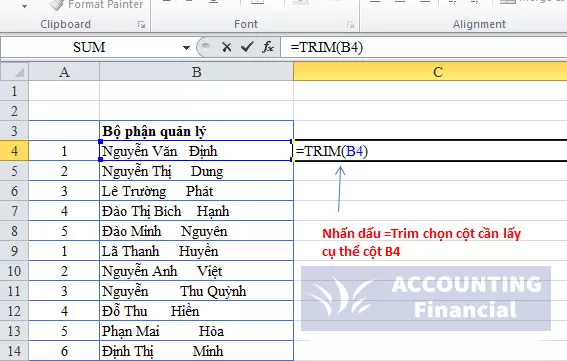Select column C header
Viewport: 567px width, 361px height.
point(430,72)
